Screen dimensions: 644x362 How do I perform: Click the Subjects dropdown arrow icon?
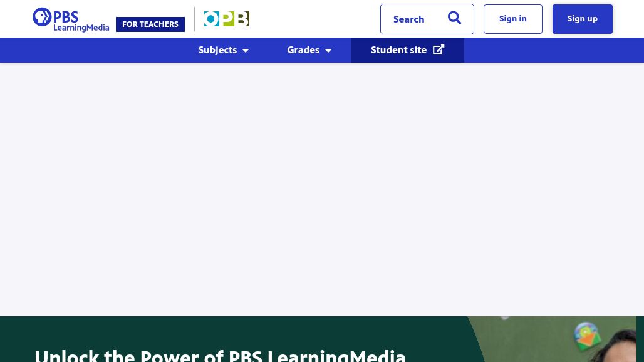[246, 51]
